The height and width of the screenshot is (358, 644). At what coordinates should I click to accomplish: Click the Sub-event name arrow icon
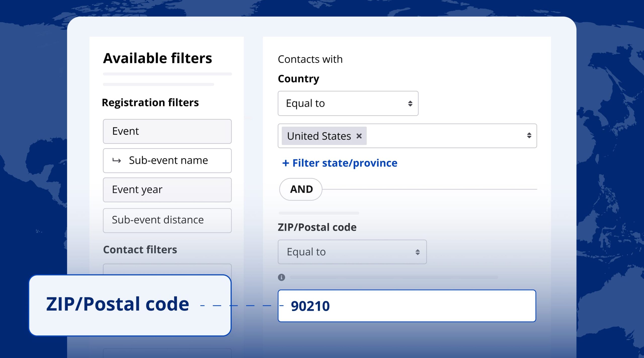click(x=116, y=160)
